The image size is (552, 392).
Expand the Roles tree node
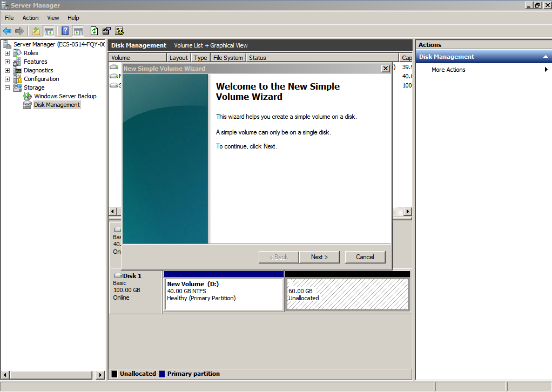click(x=7, y=53)
